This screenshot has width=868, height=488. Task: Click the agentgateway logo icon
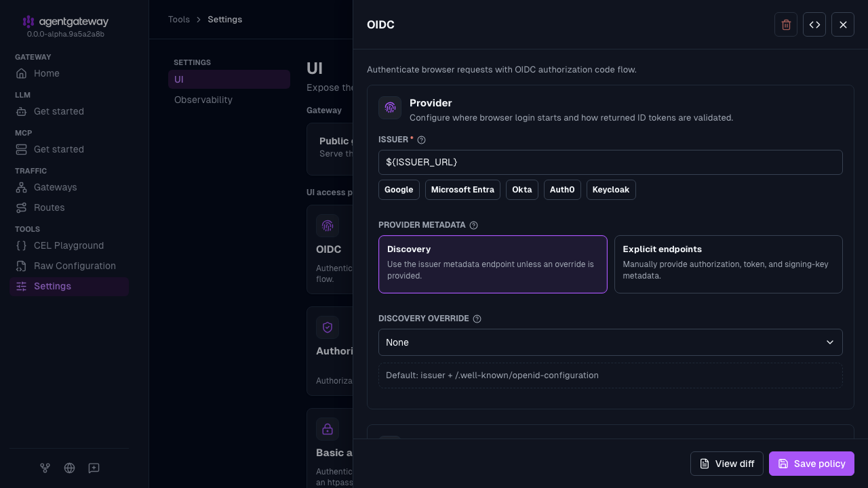(28, 22)
